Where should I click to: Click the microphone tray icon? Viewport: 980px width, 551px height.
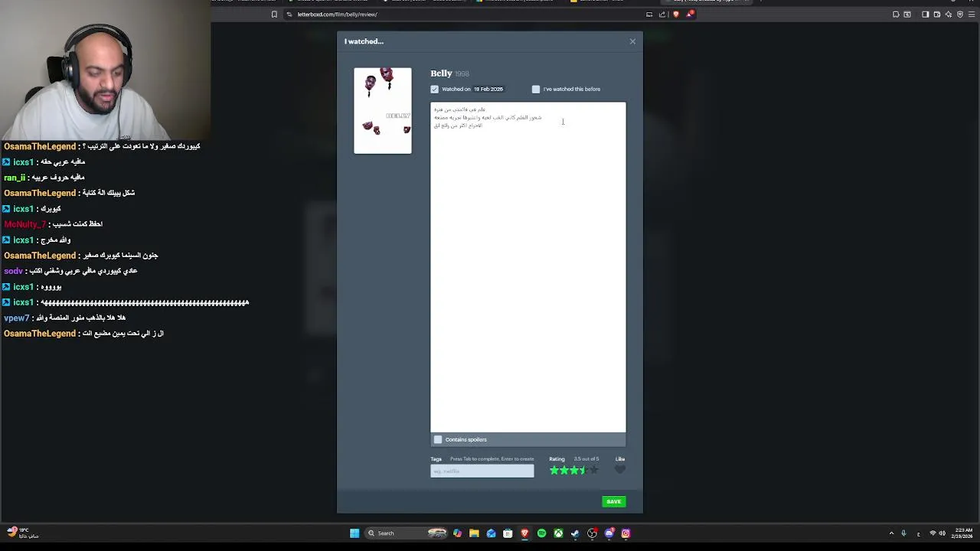[x=903, y=533]
